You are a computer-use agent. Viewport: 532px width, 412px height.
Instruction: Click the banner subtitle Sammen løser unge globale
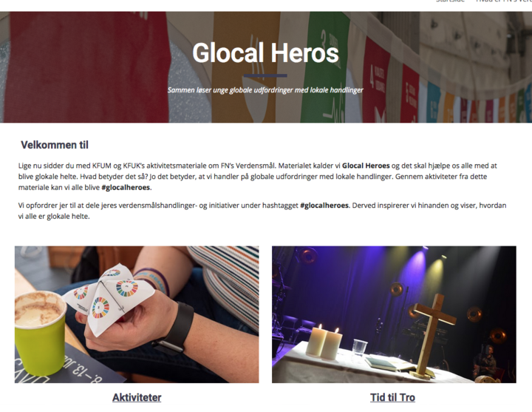pyautogui.click(x=265, y=90)
